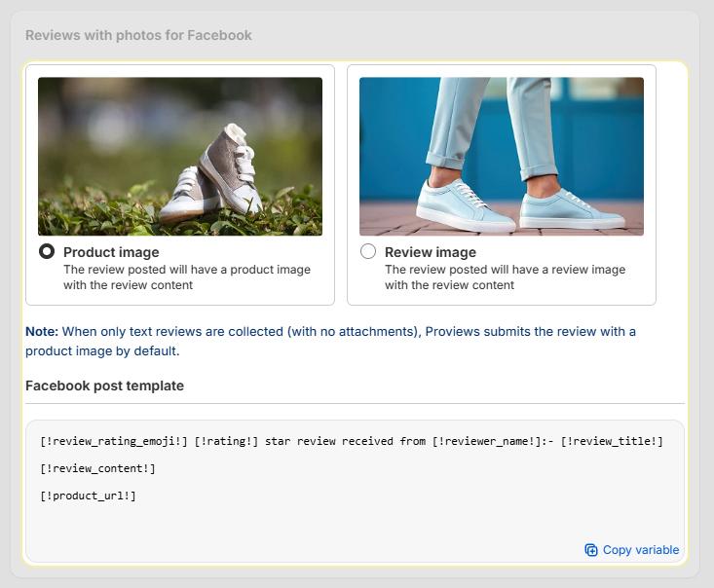Click the "Product image" option label

coord(111,252)
